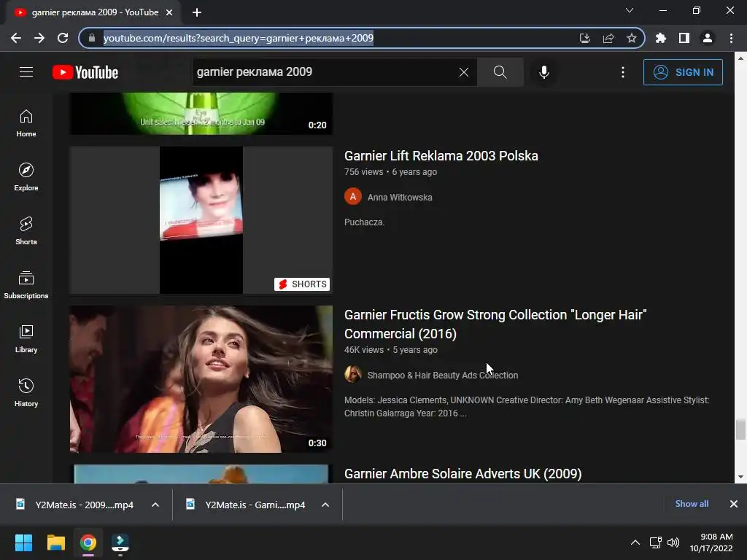Search with your voice microphone button
Viewport: 747px width, 560px height.
pyautogui.click(x=544, y=72)
